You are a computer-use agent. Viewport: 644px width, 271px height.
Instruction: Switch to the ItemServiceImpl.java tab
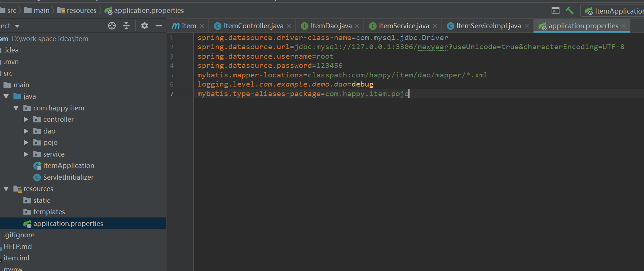(488, 26)
